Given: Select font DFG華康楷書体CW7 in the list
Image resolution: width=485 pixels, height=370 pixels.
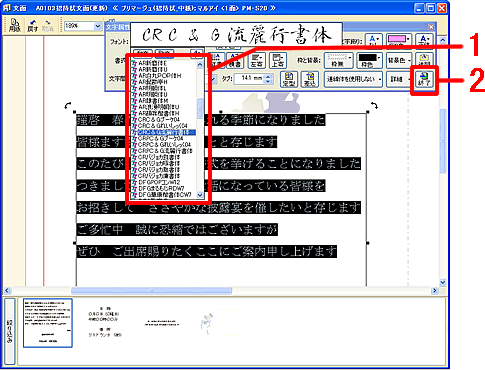Looking at the screenshot, I should click(x=164, y=195).
